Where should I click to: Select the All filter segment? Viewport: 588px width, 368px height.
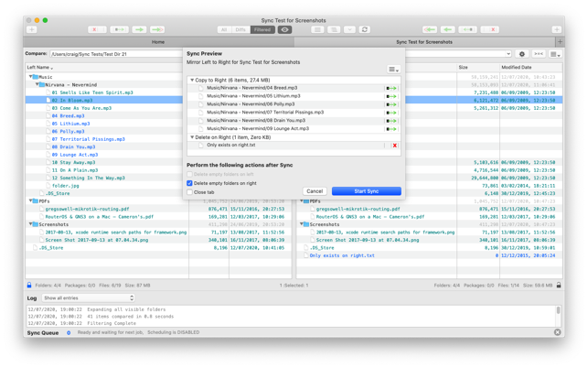click(x=224, y=29)
